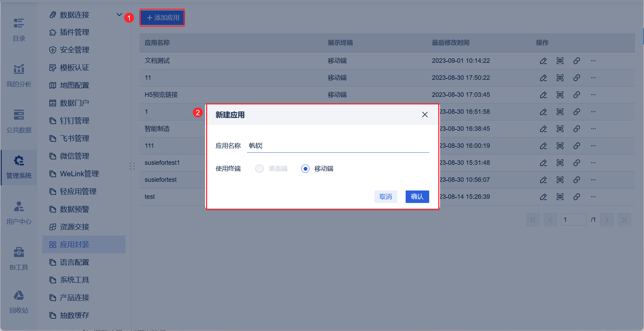Click the edit pencil in the 2023-08-30 16:38:45 row

pos(543,129)
